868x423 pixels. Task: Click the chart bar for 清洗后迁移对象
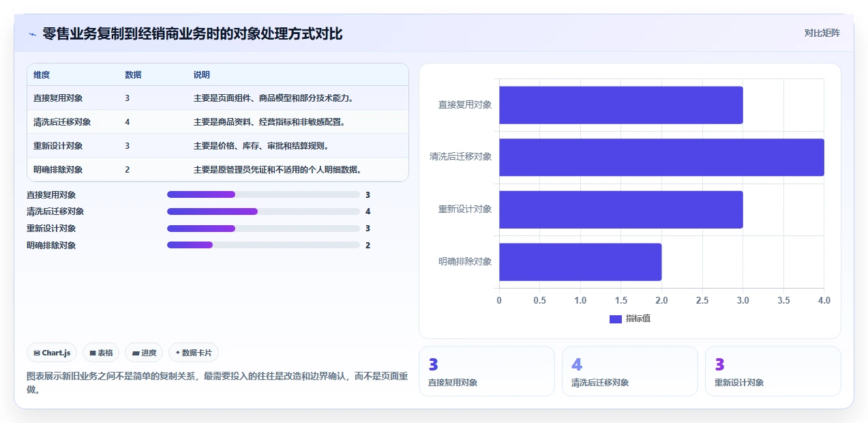(x=661, y=157)
